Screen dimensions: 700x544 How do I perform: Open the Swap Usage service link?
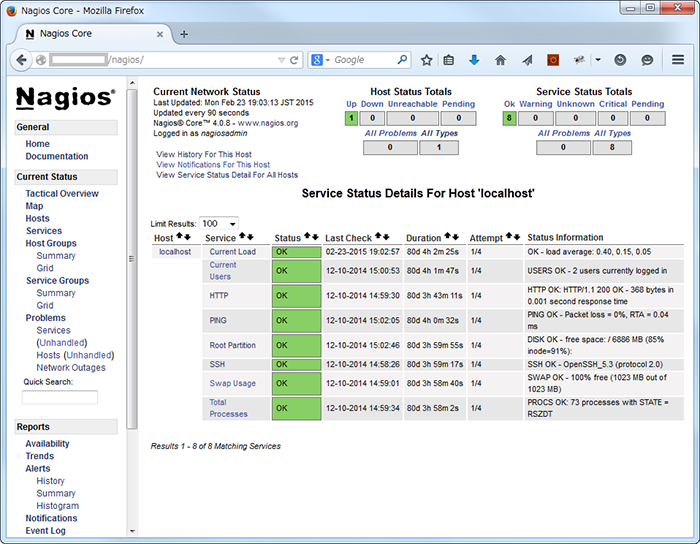click(232, 383)
